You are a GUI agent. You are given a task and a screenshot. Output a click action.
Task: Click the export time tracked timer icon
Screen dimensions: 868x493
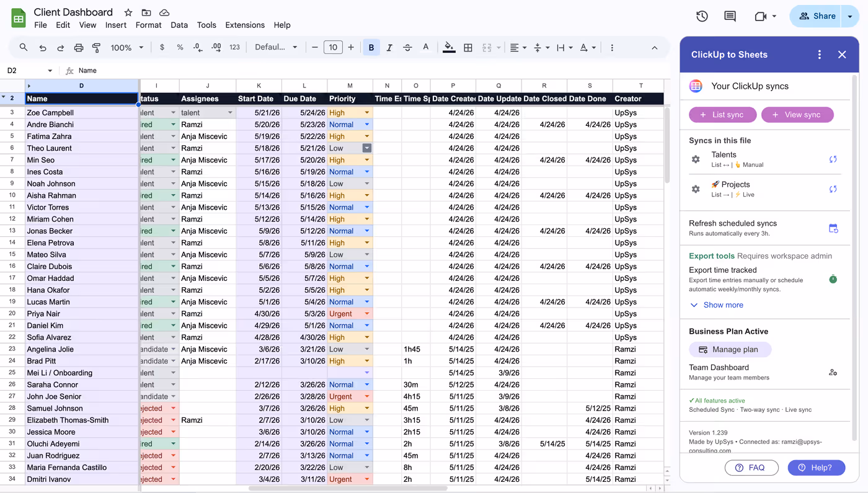pyautogui.click(x=833, y=279)
